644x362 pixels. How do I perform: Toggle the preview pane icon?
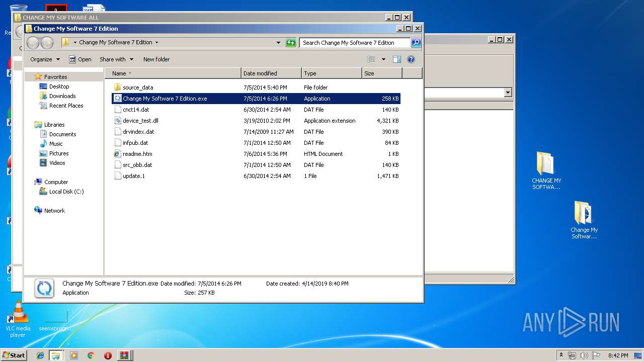pos(397,59)
